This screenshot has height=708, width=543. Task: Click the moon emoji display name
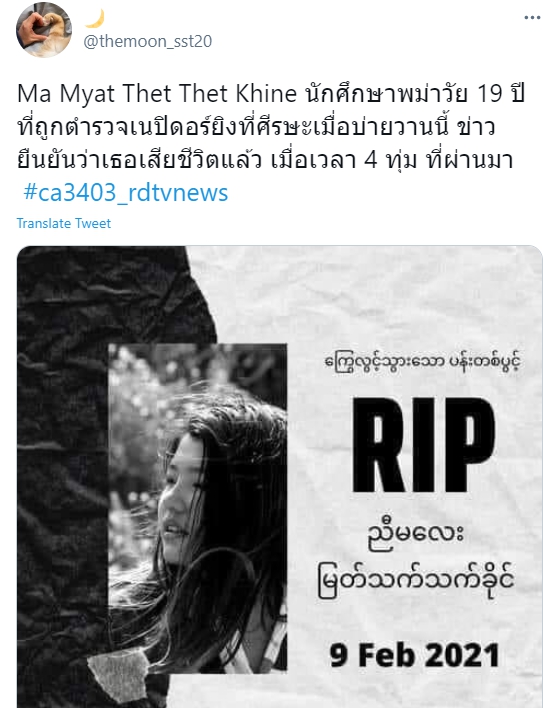pyautogui.click(x=95, y=19)
